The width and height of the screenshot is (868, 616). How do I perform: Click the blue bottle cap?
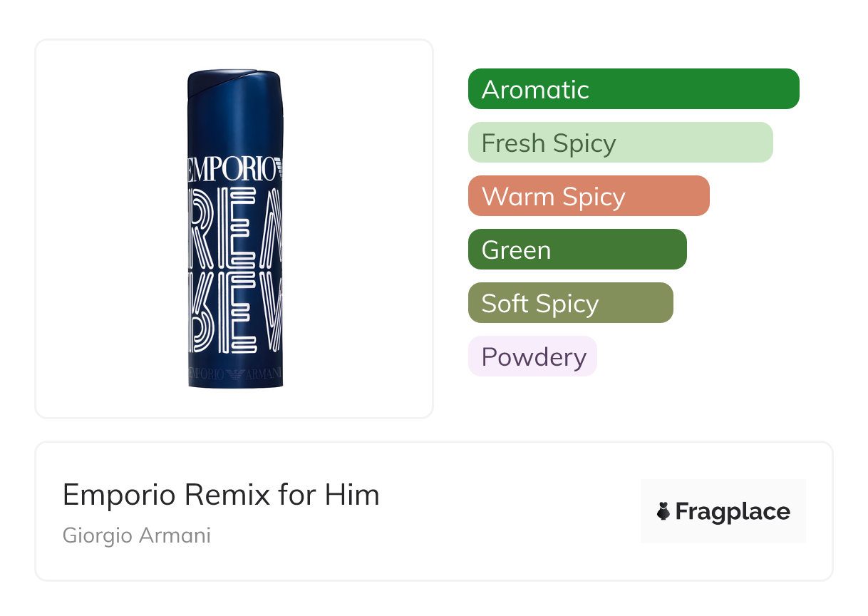click(235, 85)
